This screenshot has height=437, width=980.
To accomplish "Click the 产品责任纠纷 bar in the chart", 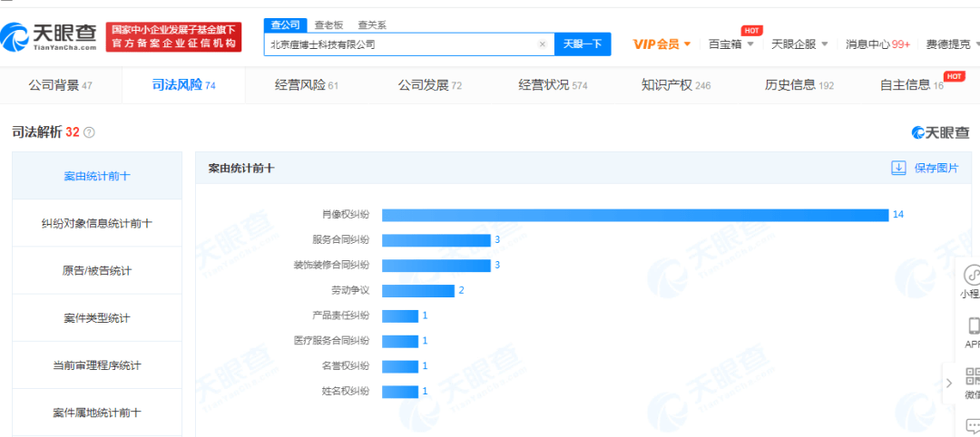I will point(400,316).
